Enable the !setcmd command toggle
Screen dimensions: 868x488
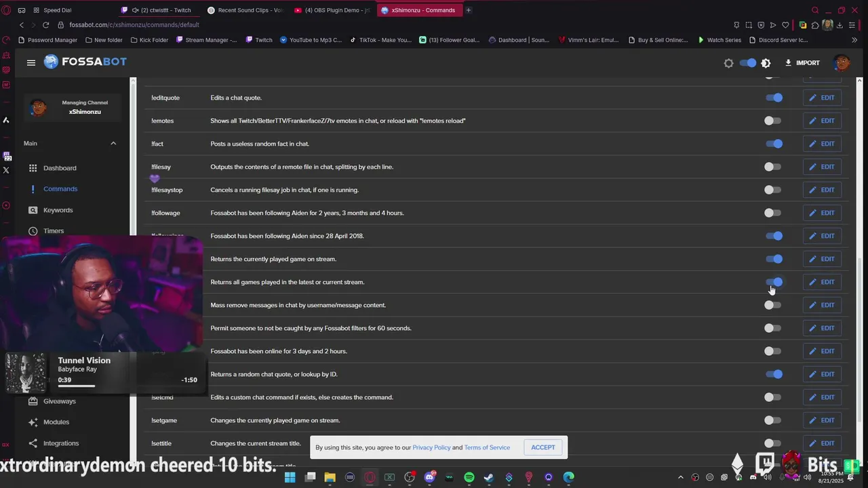(x=773, y=397)
